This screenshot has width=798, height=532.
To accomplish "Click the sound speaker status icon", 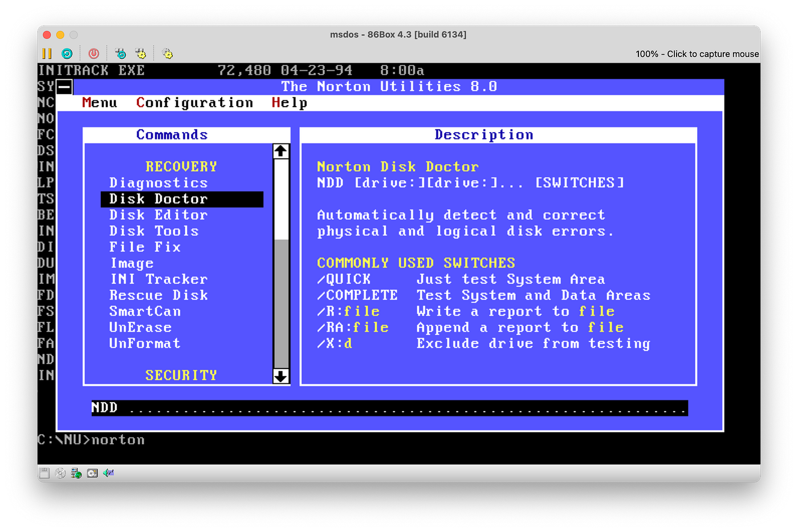I will tap(108, 473).
